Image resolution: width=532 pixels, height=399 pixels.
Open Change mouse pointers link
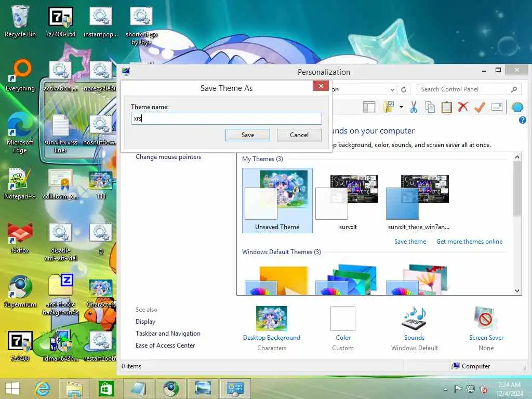(x=168, y=157)
